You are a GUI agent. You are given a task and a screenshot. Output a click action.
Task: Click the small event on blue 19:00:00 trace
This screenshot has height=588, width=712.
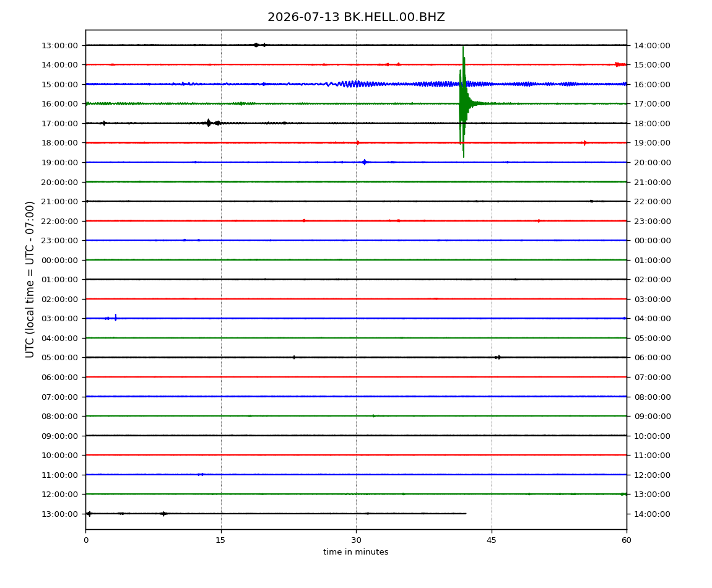[364, 162]
